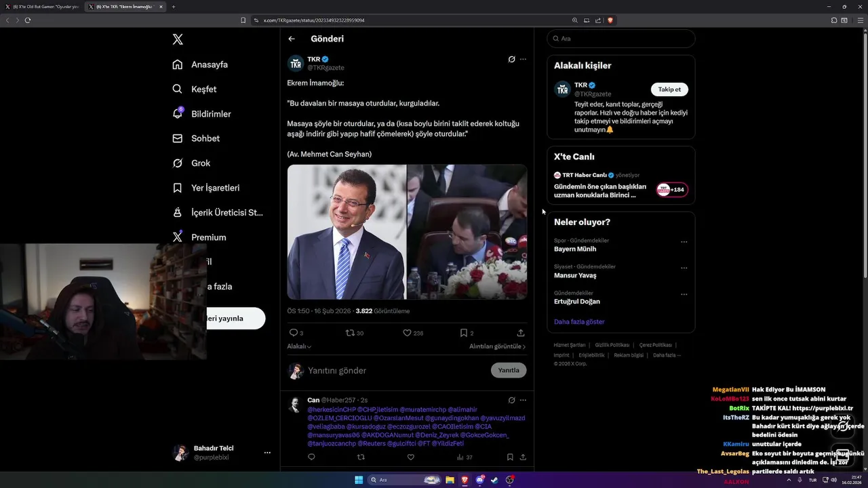Screen dimensions: 868x488
Task: Click the Brave shields icon in the address bar
Action: tap(610, 20)
